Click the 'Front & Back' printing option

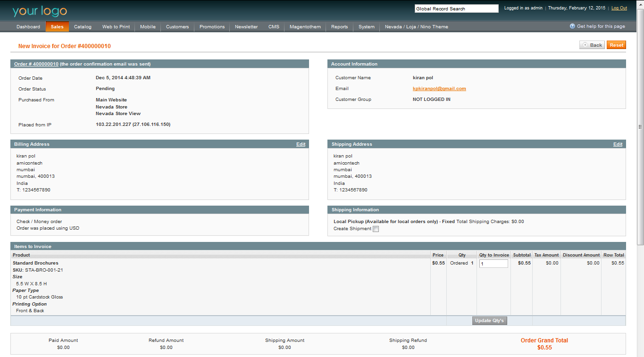click(30, 311)
